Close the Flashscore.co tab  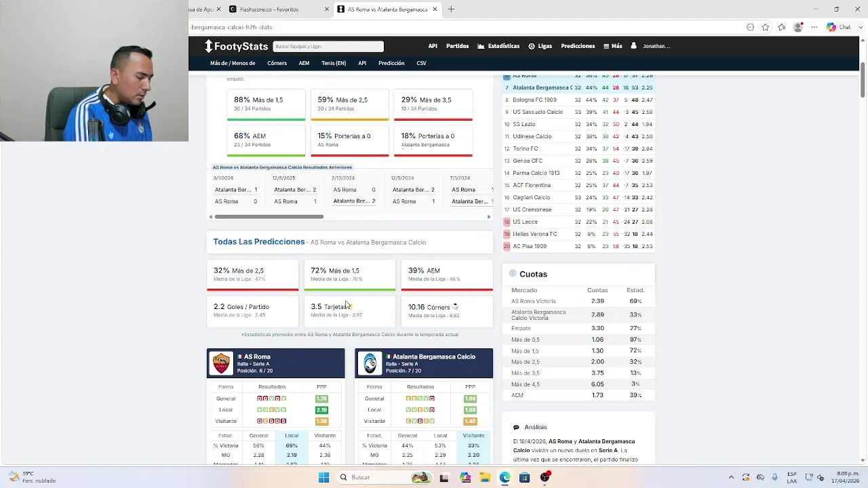click(327, 9)
